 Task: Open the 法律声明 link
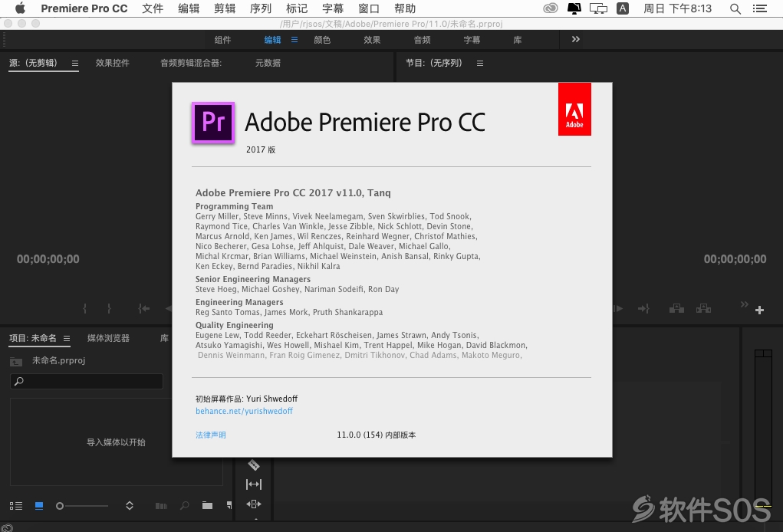[211, 435]
